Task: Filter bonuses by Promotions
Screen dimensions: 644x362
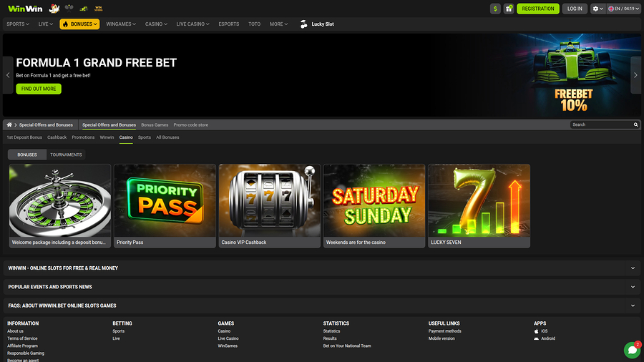Action: [x=83, y=137]
